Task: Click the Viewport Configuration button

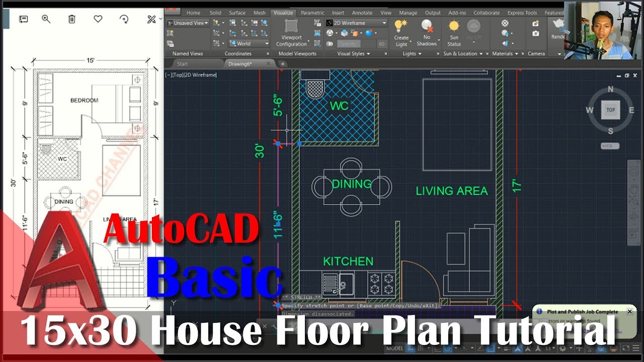Action: pyautogui.click(x=291, y=33)
